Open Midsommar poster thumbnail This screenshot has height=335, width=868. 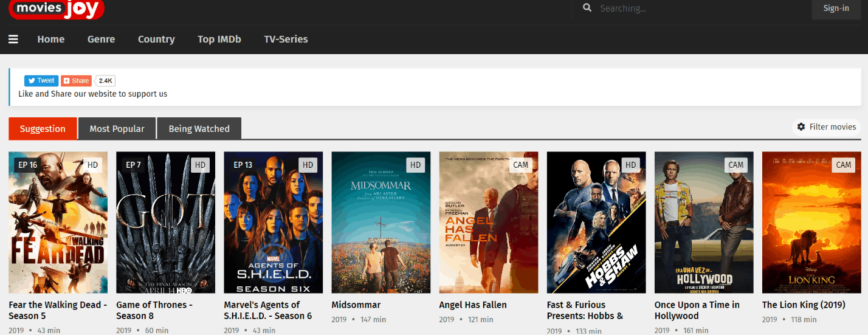coord(381,223)
